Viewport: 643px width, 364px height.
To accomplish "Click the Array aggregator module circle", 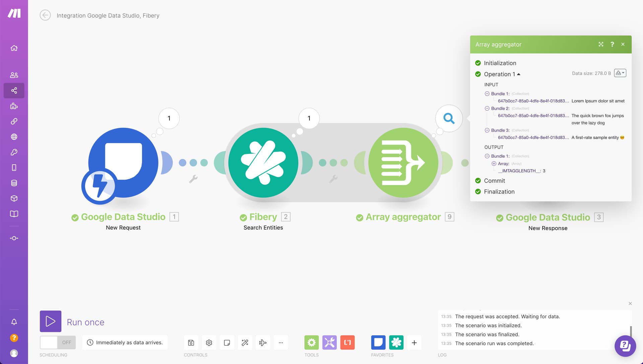I will 403,163.
